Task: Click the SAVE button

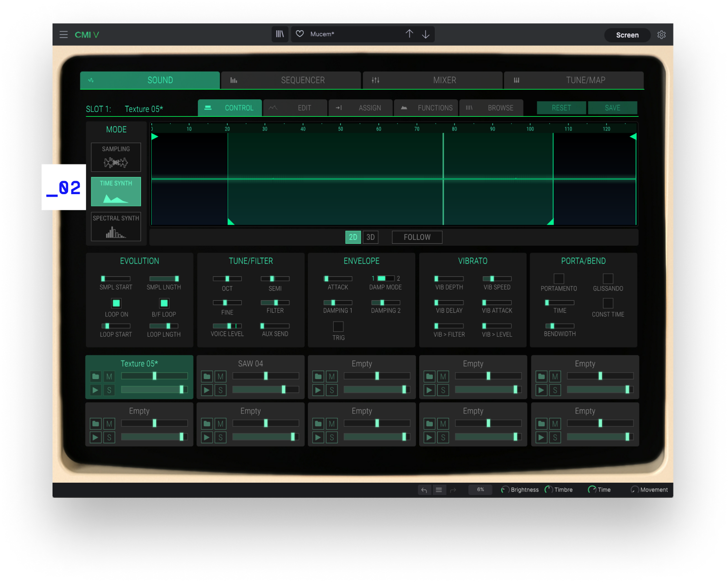Action: click(x=612, y=108)
